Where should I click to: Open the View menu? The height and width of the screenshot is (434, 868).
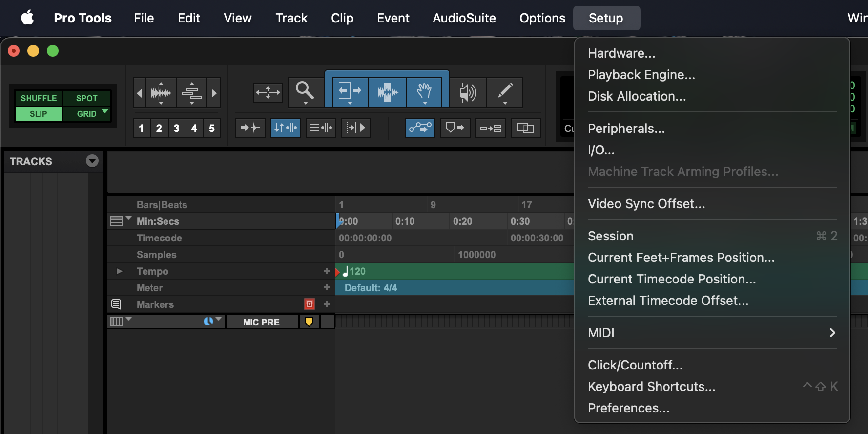(238, 18)
